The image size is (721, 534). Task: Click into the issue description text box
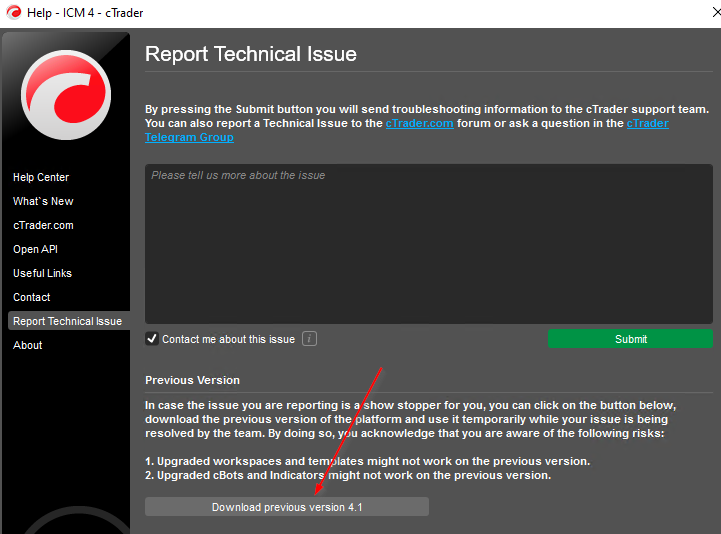click(429, 244)
